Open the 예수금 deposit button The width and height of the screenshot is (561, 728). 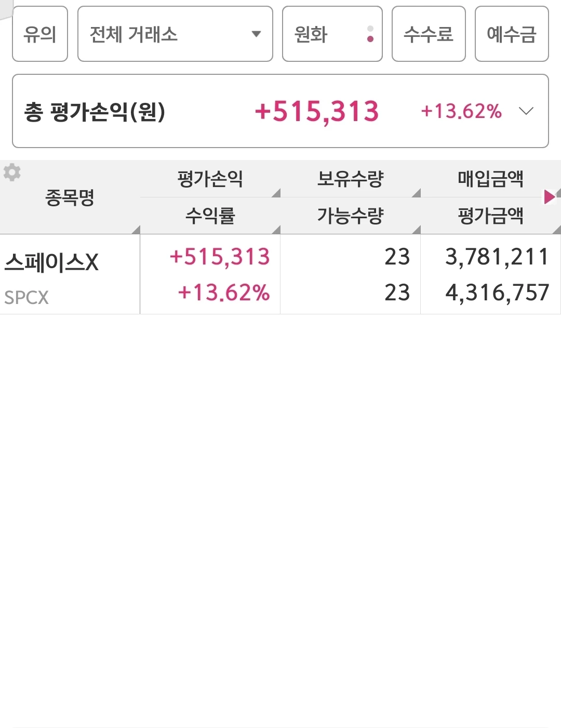[512, 34]
